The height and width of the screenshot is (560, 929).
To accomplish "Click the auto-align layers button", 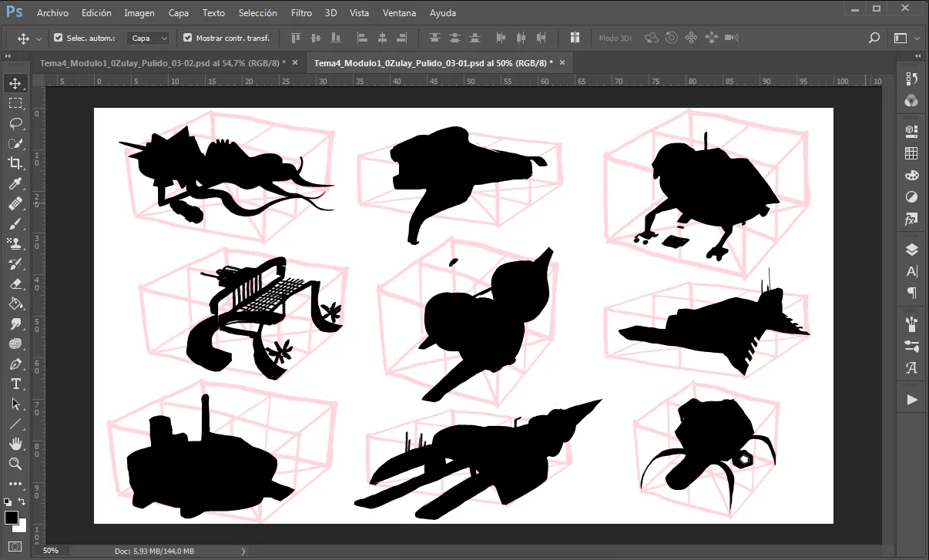I will (575, 38).
